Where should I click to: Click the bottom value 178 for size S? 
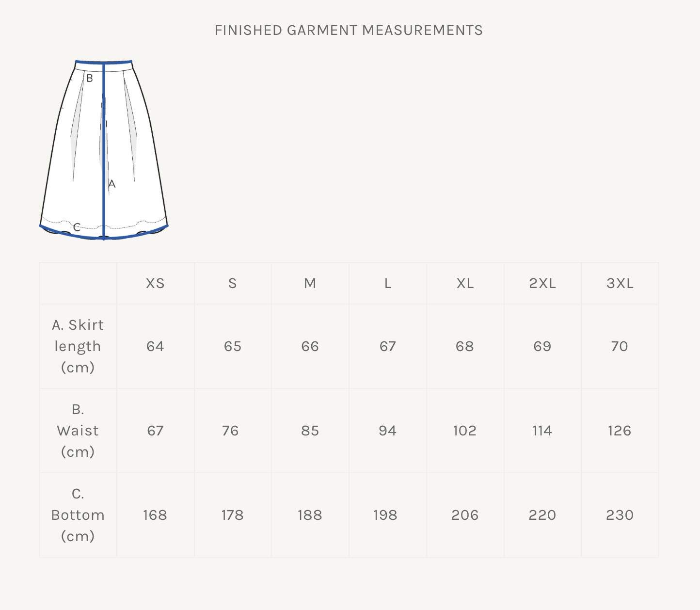pyautogui.click(x=233, y=515)
